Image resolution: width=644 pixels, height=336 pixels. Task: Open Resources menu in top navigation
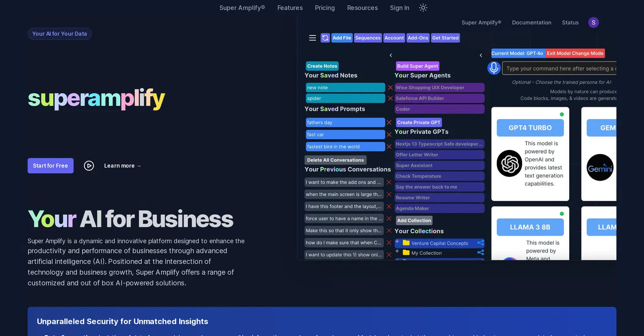362,8
